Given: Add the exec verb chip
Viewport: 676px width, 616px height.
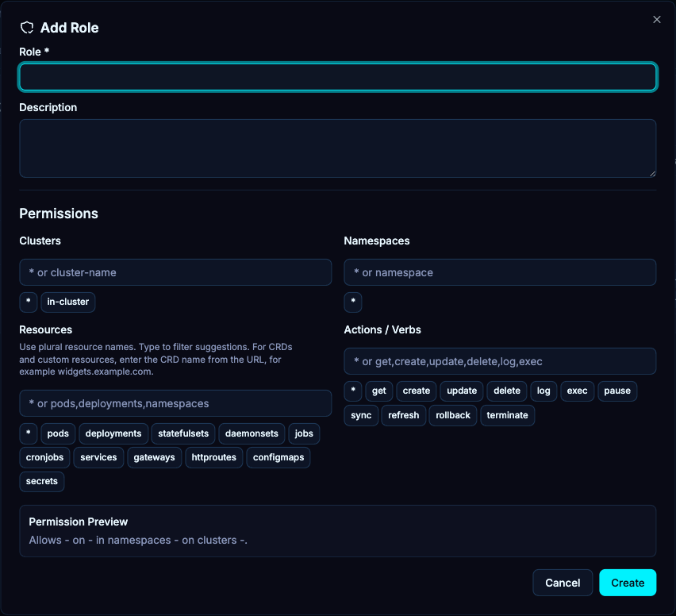Looking at the screenshot, I should coord(578,391).
